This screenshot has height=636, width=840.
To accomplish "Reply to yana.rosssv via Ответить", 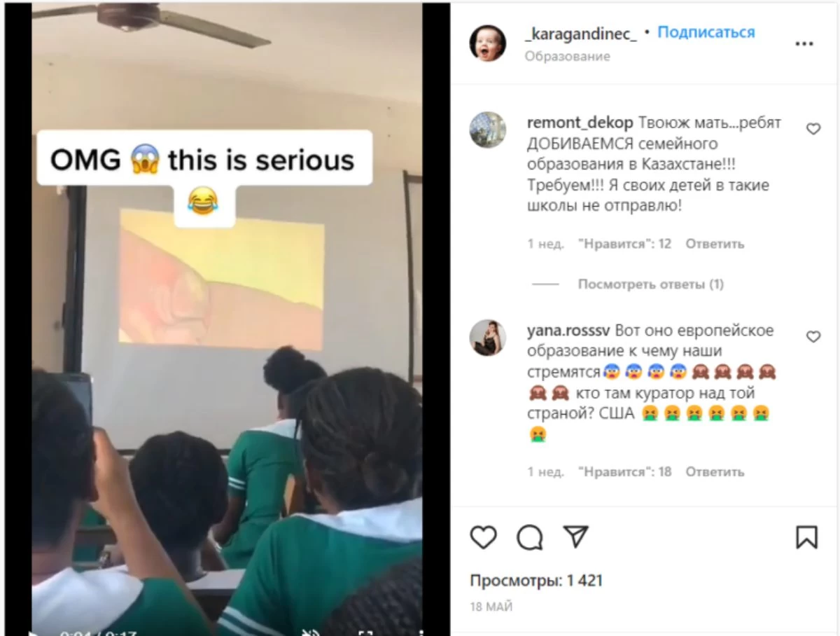I will click(x=715, y=472).
